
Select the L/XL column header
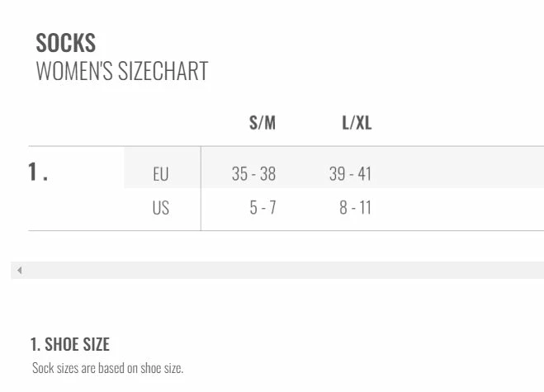tap(357, 123)
